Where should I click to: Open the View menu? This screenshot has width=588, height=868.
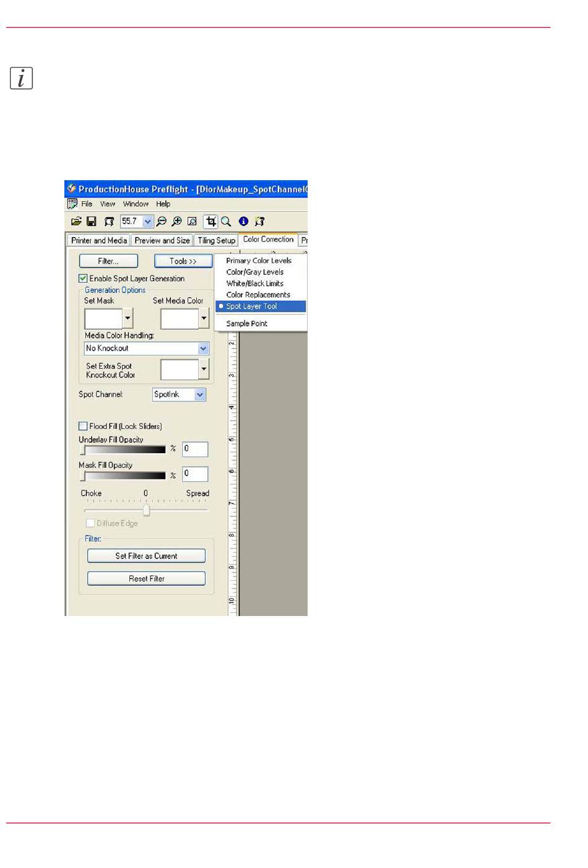click(x=108, y=204)
